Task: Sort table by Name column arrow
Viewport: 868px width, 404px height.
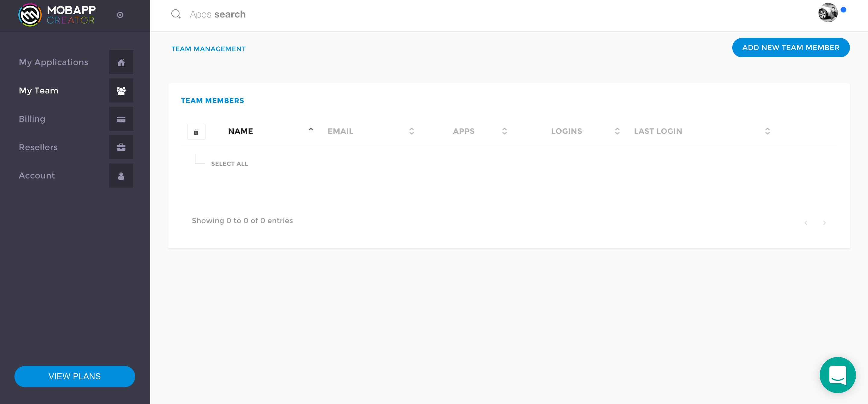Action: (311, 130)
